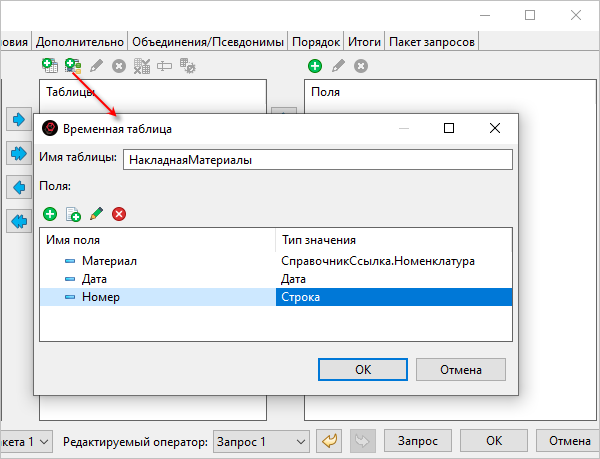Click the Запрос button at the bottom

click(418, 441)
